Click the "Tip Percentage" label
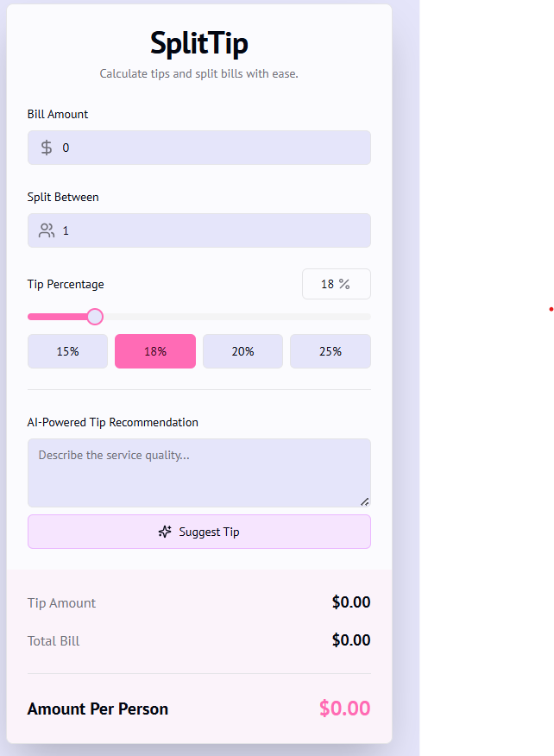554x756 pixels. [66, 284]
